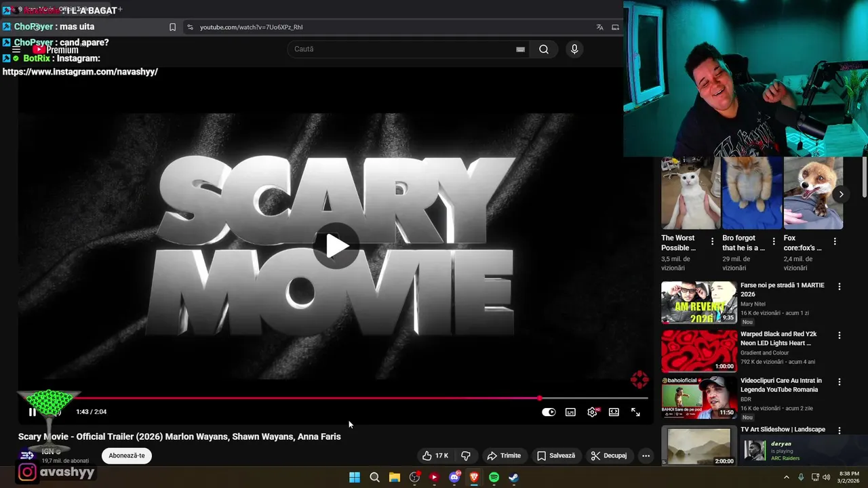The width and height of the screenshot is (868, 488).
Task: Open more actions three-dot menu below video
Action: pos(646,455)
